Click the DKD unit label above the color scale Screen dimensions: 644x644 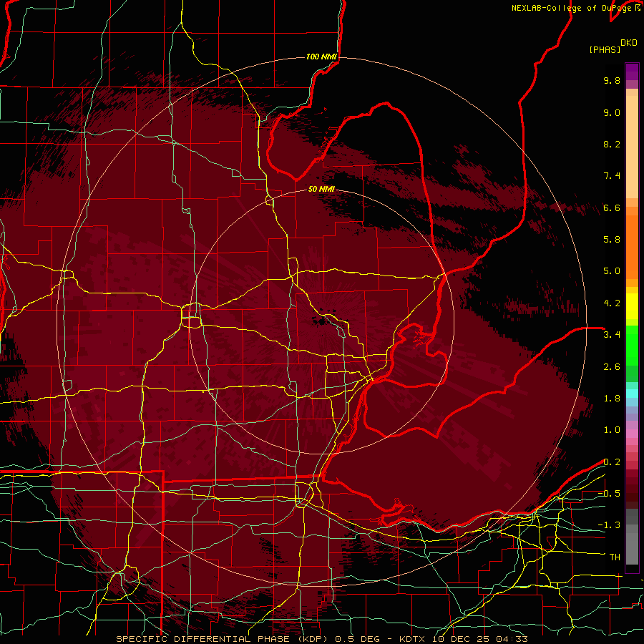coord(629,43)
